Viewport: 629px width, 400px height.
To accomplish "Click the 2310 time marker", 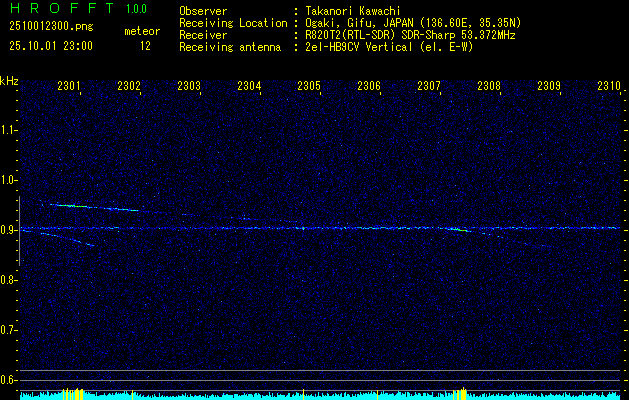I will [x=608, y=87].
